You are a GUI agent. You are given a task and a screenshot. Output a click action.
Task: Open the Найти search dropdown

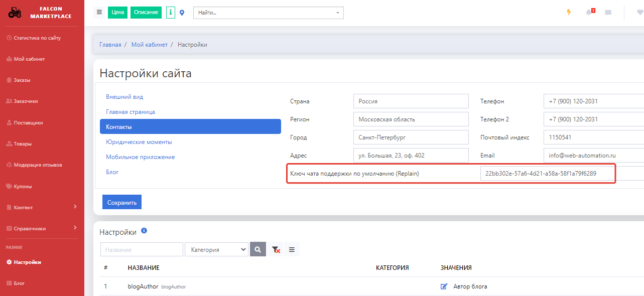click(268, 13)
